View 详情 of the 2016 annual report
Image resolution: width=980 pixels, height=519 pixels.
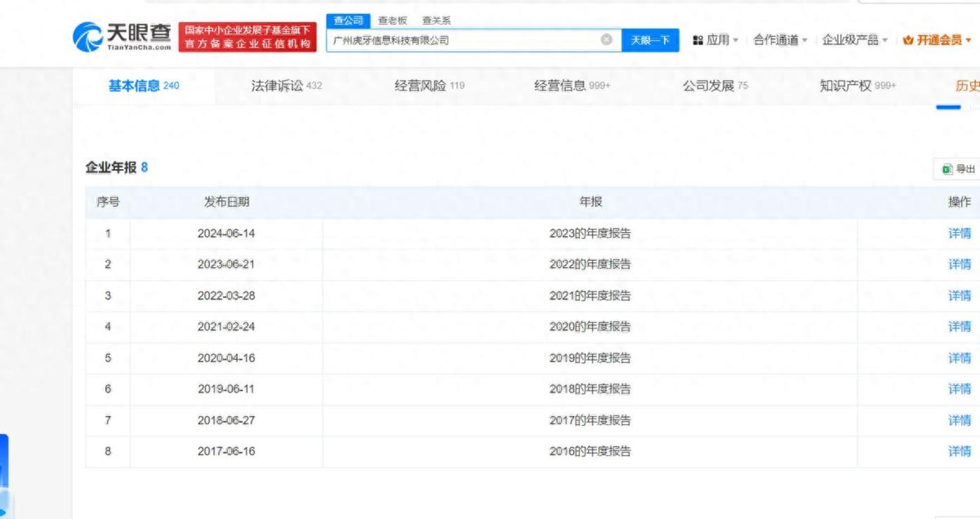(x=959, y=452)
